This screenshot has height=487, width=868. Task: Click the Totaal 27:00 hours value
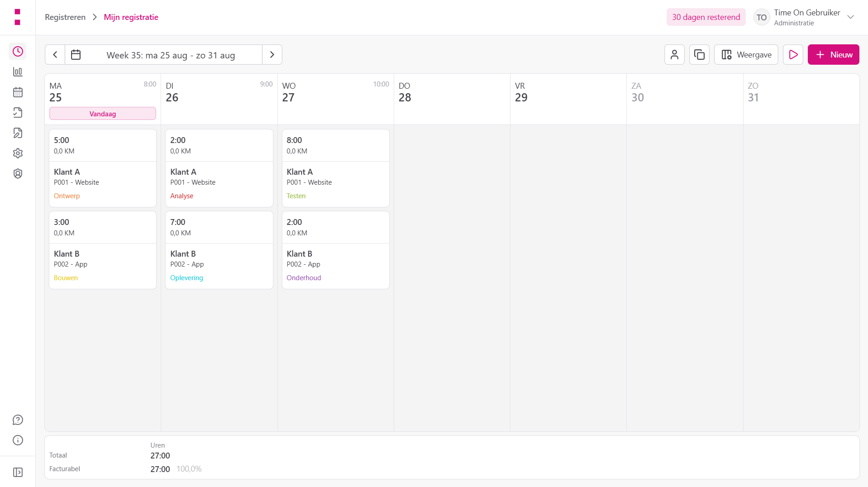tap(160, 456)
